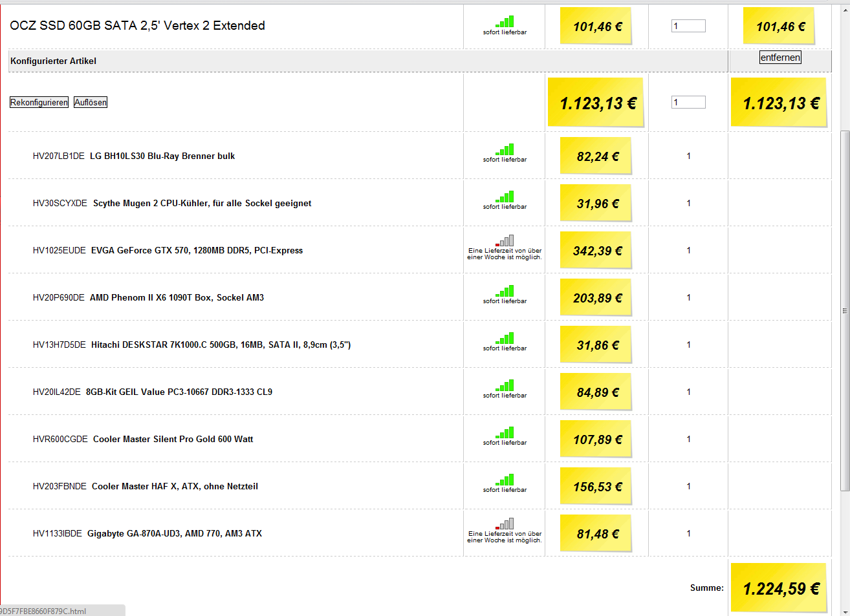
Task: Edit quantity field for OCZ SSD 60GB
Action: (688, 26)
